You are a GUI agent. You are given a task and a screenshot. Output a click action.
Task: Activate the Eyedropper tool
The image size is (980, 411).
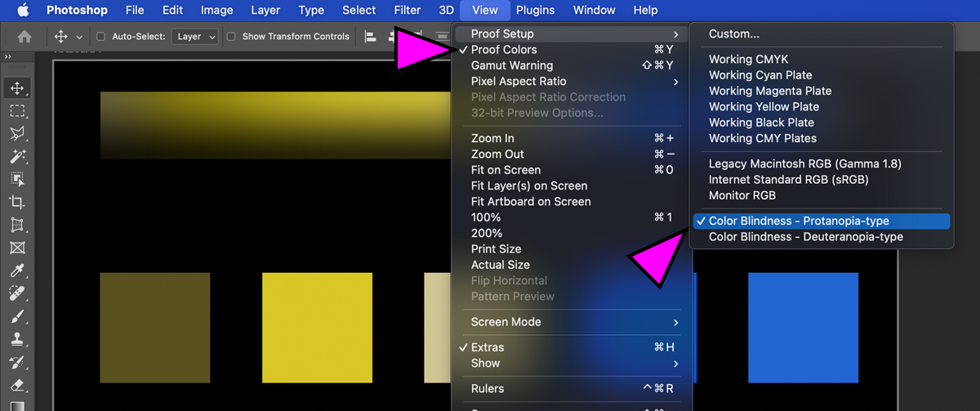17,270
